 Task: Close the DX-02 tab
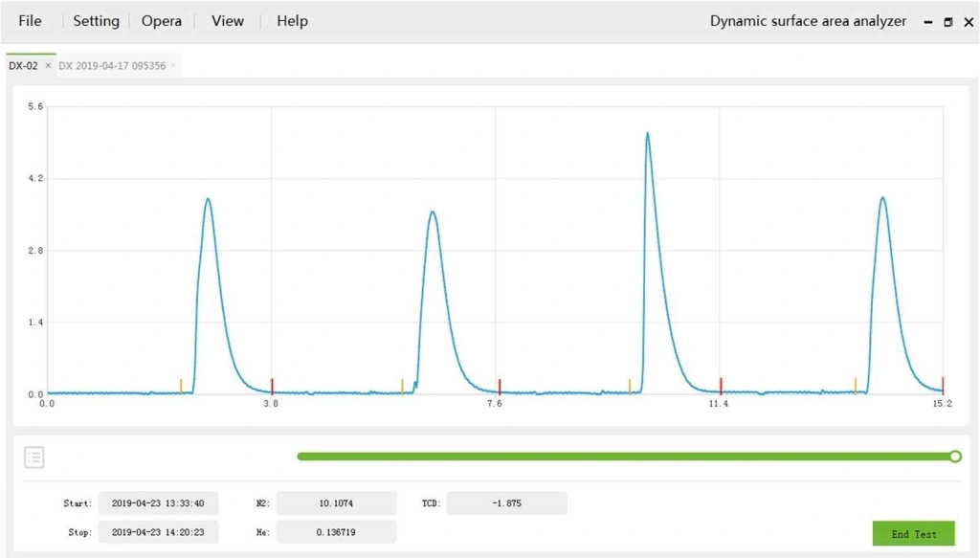click(48, 66)
